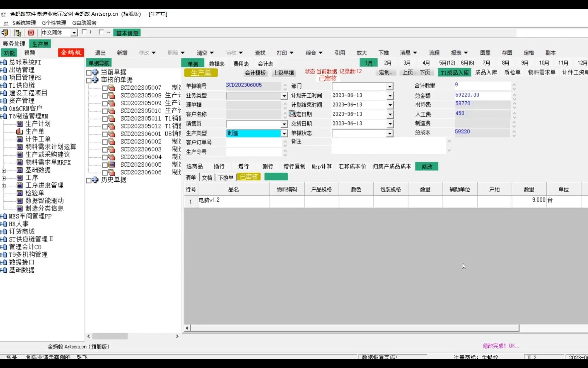This screenshot has width=588, height=368.
Task: Check the box for SCD202306006
Action: point(105,173)
